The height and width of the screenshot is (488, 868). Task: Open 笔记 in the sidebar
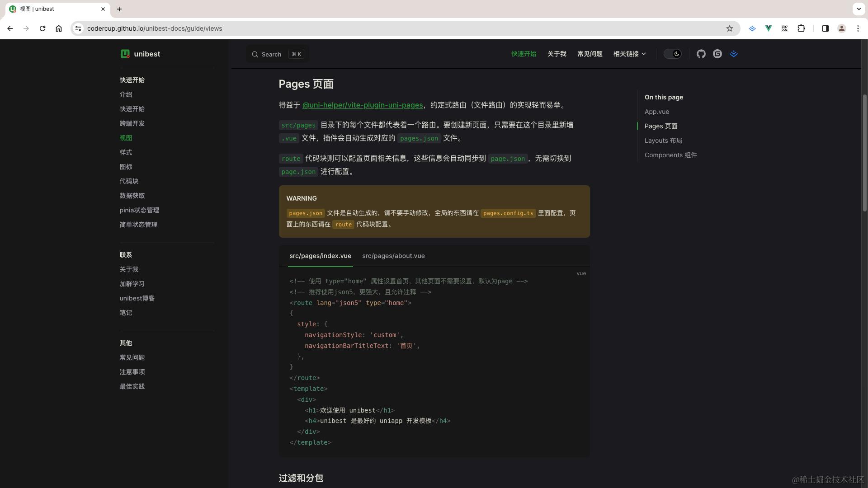pyautogui.click(x=126, y=313)
